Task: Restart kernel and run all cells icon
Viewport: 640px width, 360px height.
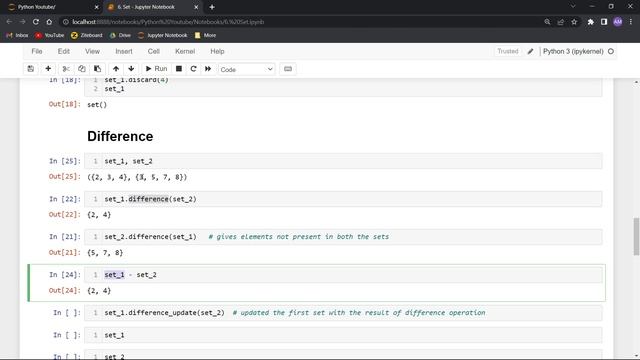Action: 208,69
